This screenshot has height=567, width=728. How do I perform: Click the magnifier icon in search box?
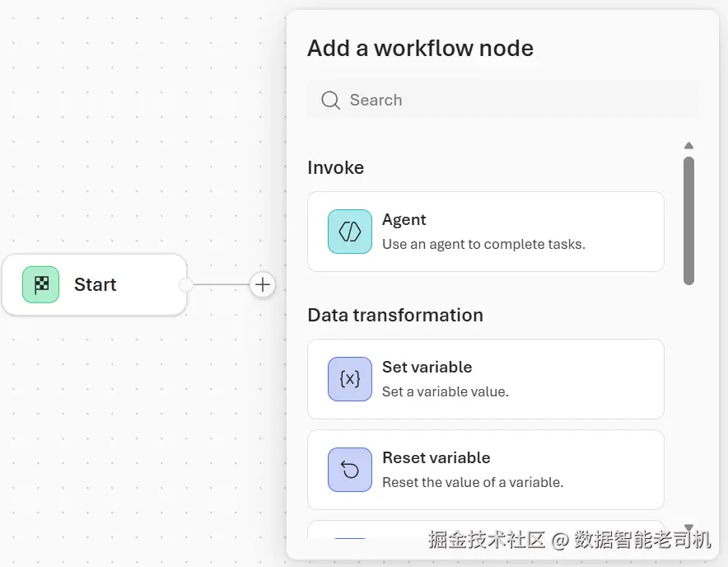pos(330,100)
